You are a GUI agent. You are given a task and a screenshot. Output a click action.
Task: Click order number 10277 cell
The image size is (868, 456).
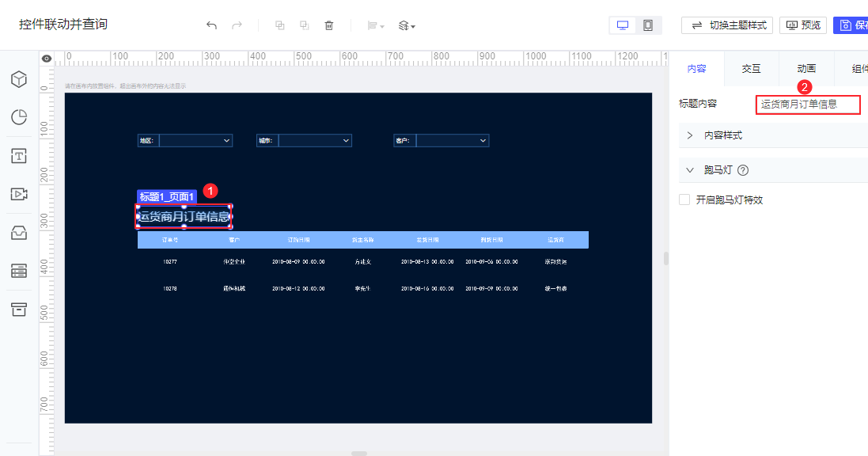click(170, 261)
